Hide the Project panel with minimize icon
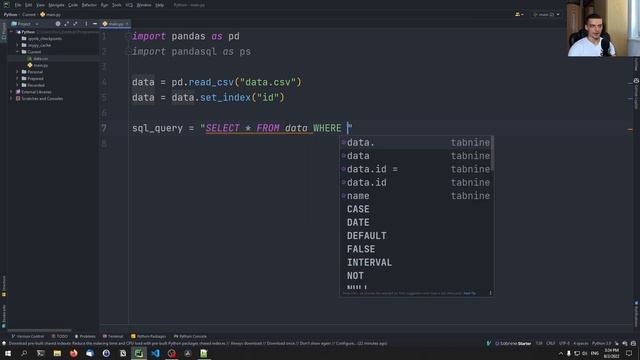Screen dimensions: 640x360 click(x=95, y=24)
